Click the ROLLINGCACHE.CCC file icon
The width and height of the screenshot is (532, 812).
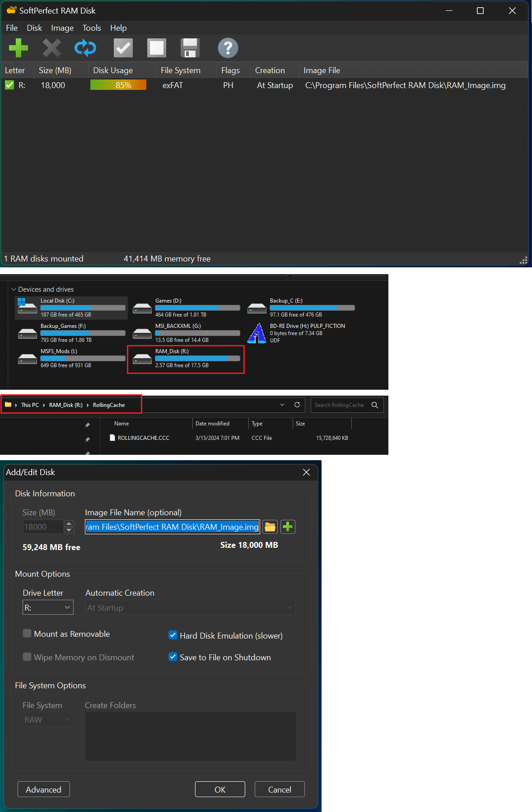pos(112,438)
